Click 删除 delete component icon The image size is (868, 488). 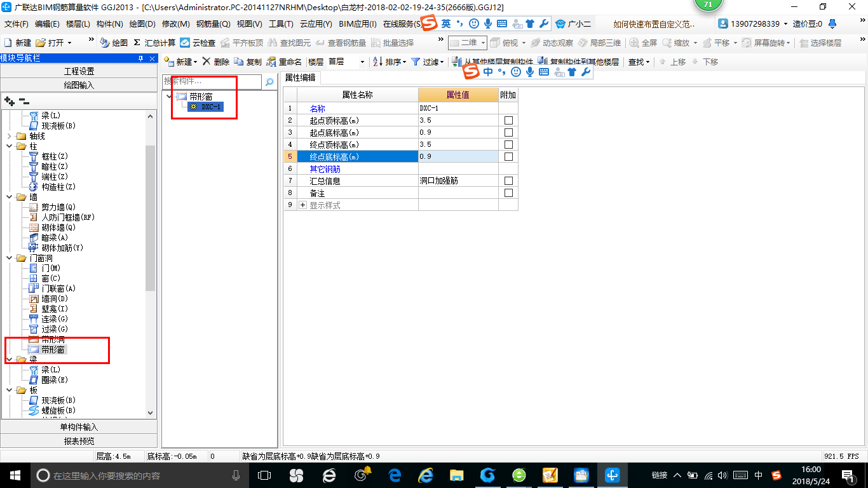pos(215,62)
